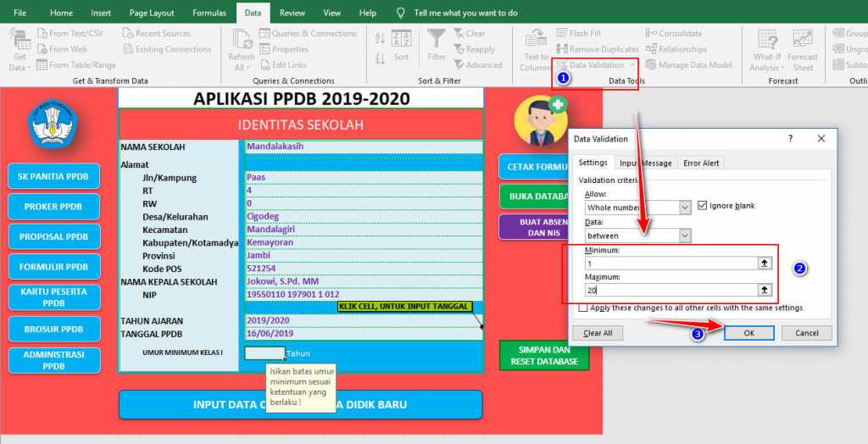Screen dimensions: 868x444
Task: Click From Text/CSV in the ribbon
Action: click(x=70, y=33)
